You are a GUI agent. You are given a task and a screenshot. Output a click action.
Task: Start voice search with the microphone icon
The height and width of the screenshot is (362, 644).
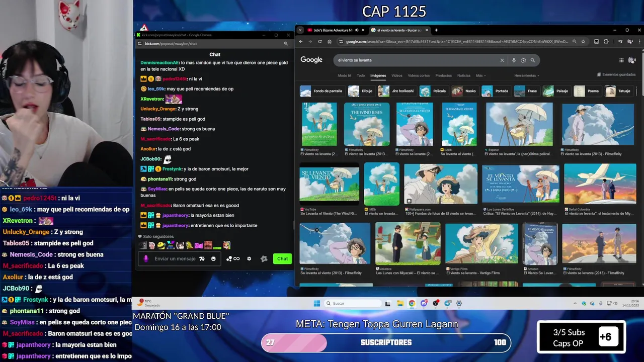(x=514, y=60)
